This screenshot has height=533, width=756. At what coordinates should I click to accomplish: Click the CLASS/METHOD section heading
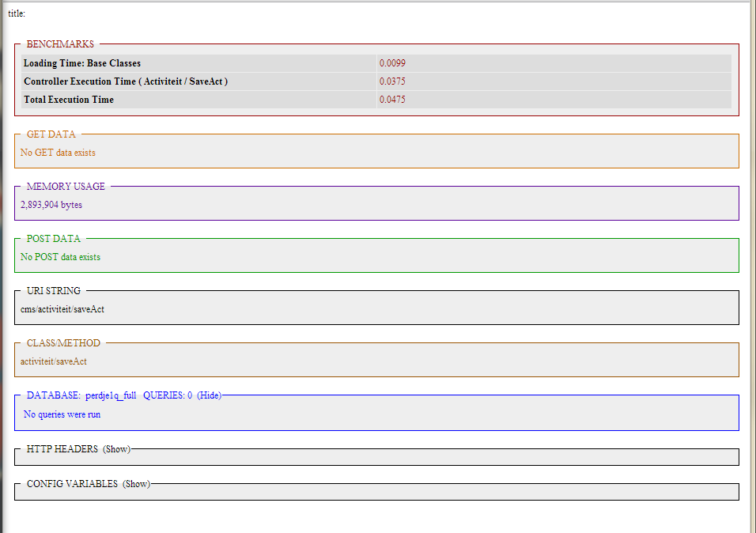[63, 343]
